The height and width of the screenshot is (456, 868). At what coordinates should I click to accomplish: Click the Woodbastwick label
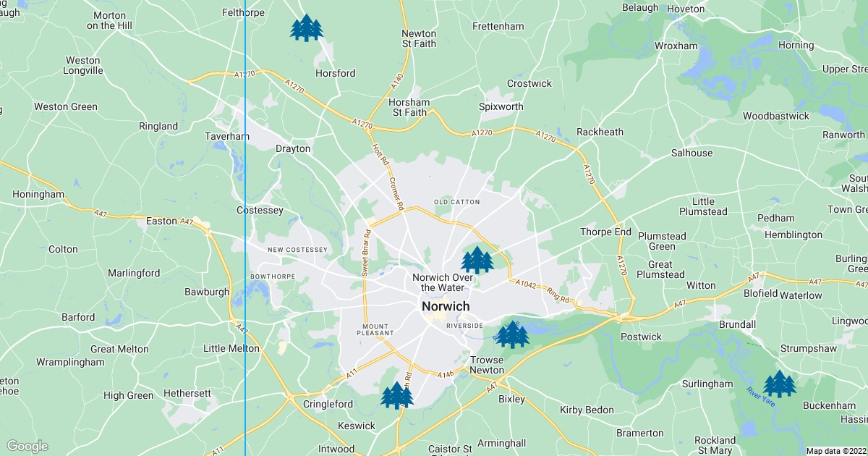click(x=776, y=116)
